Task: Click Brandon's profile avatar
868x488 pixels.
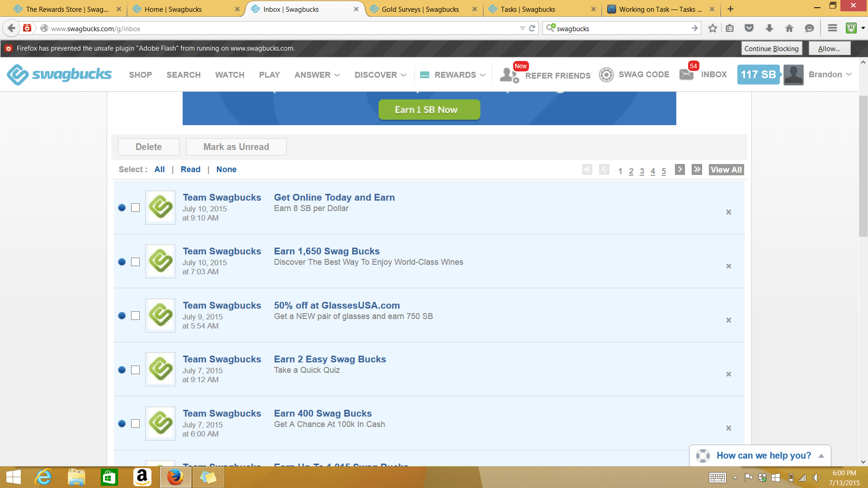Action: tap(793, 75)
